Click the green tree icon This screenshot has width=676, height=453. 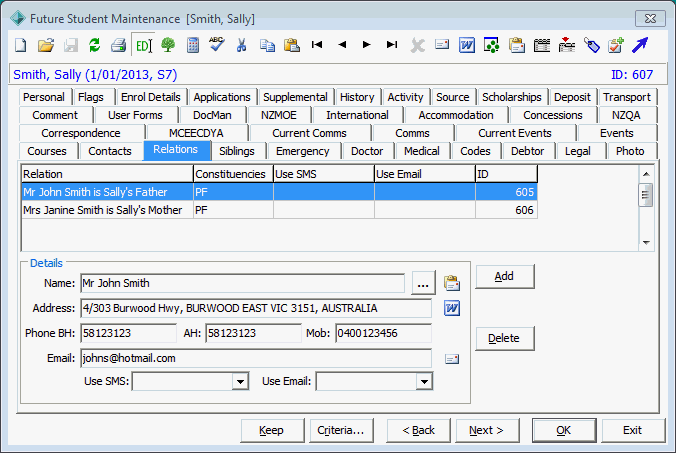point(168,45)
